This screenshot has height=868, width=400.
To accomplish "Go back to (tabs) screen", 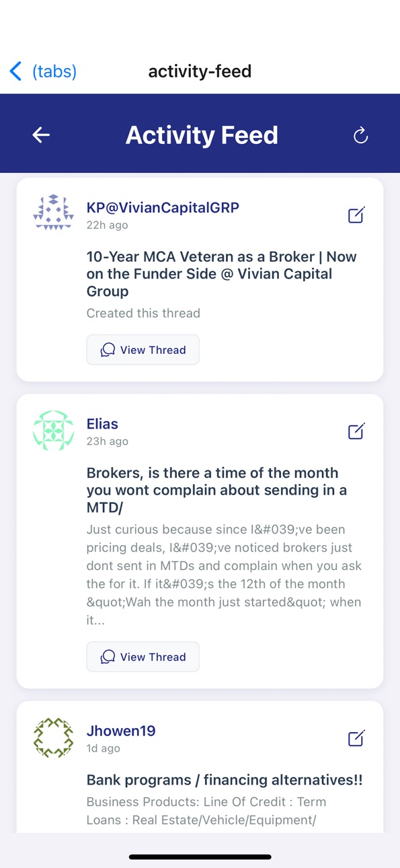I will [x=43, y=71].
